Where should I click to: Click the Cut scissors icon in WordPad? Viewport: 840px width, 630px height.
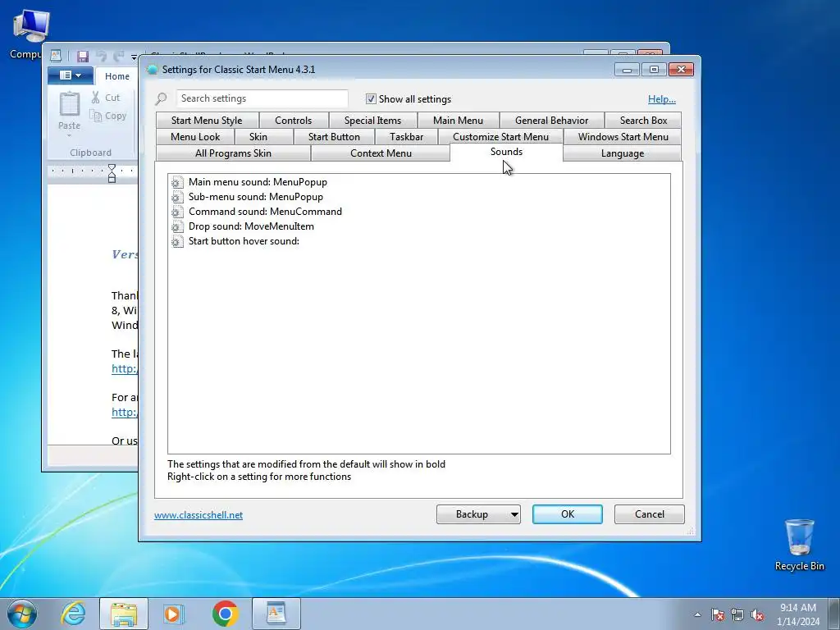click(95, 98)
